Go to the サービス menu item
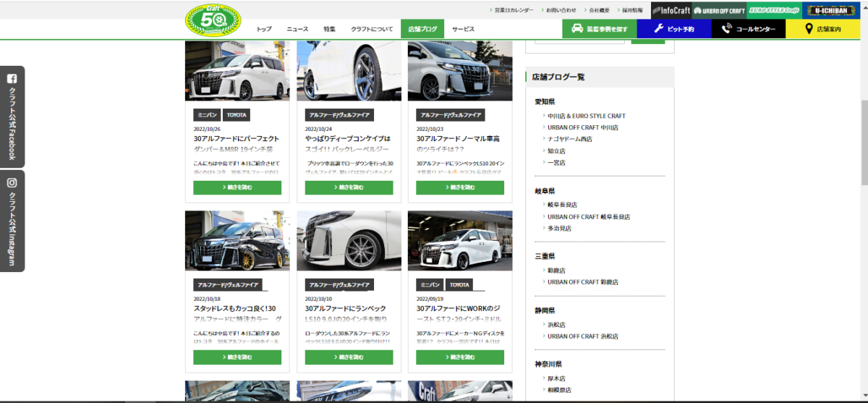Image resolution: width=868 pixels, height=403 pixels. coord(463,29)
